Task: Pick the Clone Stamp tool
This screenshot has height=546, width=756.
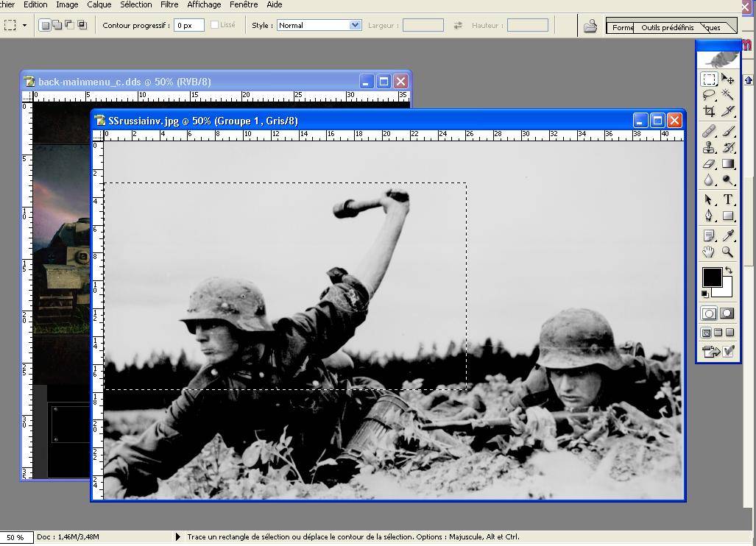Action: [x=709, y=148]
